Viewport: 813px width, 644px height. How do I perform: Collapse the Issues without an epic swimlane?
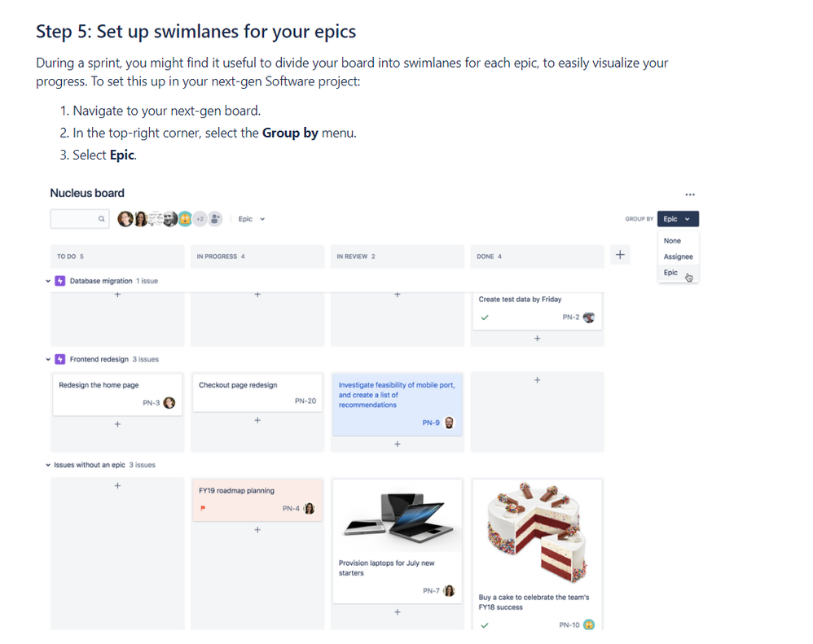47,465
